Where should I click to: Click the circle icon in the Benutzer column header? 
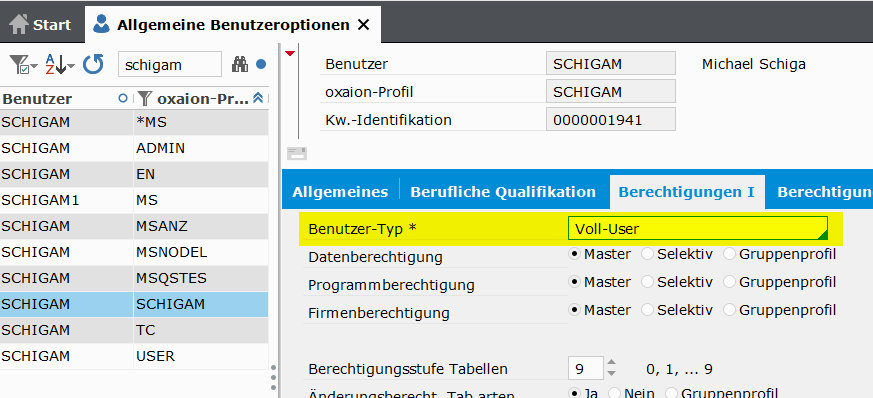coord(123,99)
